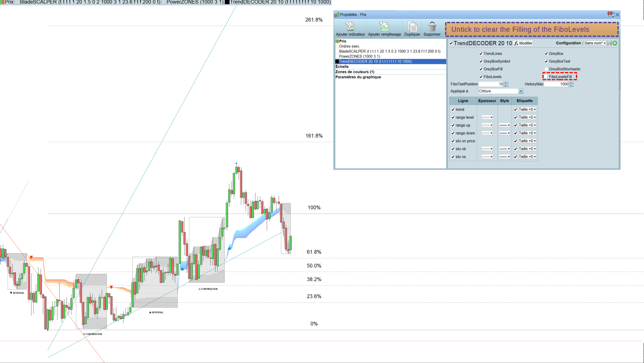Click the pin icon in the properties title bar
This screenshot has width=644, height=363.
(610, 14)
